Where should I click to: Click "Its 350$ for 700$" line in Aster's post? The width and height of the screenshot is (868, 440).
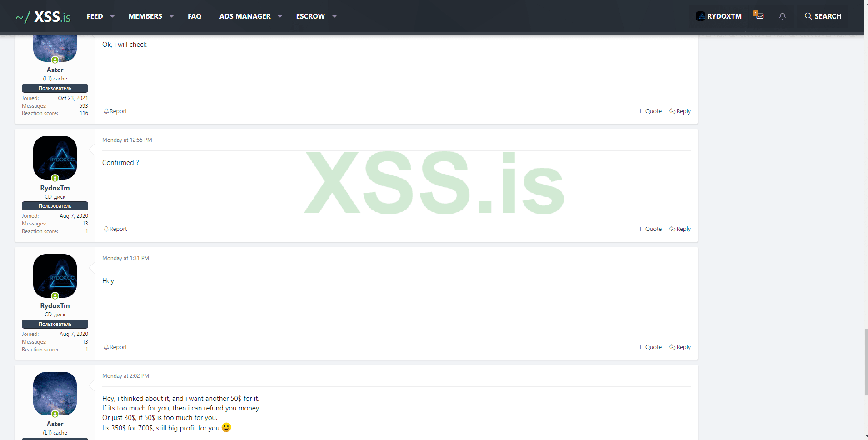(161, 428)
